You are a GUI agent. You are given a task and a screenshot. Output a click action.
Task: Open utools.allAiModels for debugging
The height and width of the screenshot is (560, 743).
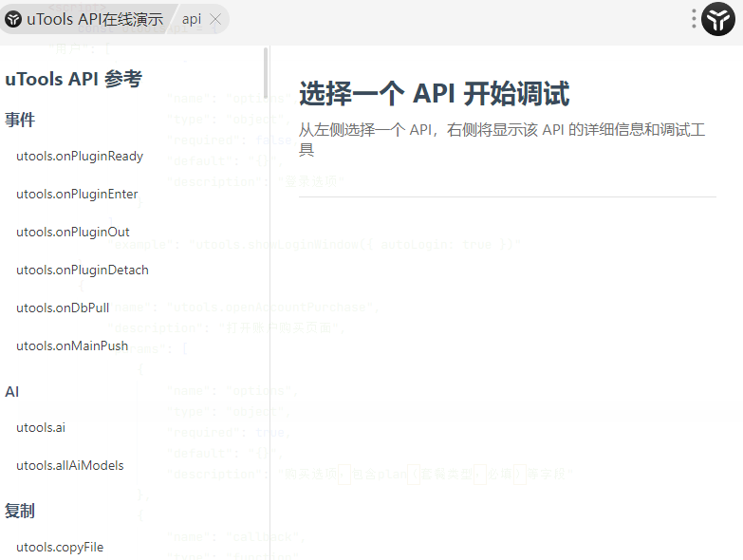point(70,465)
